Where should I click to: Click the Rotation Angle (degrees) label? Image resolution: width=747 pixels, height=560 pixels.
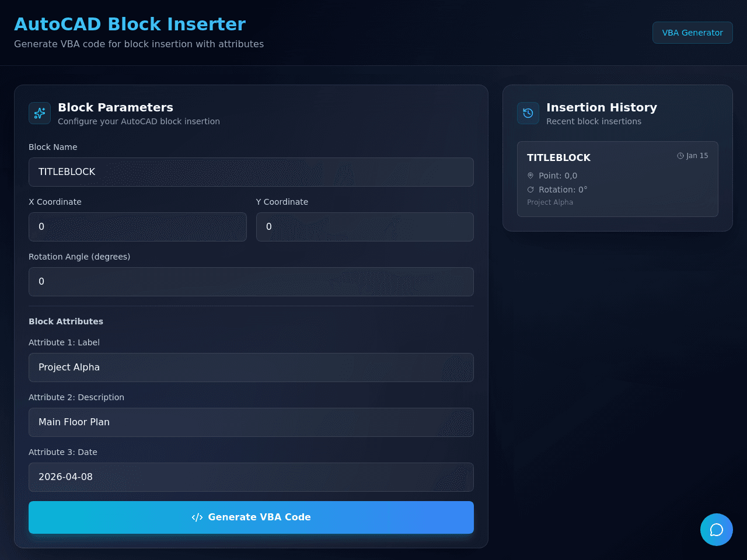coord(79,257)
